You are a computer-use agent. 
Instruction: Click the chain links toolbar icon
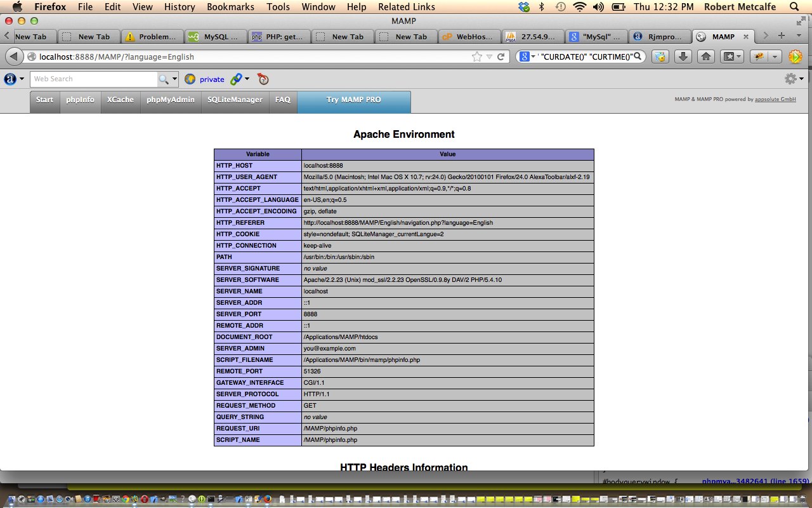235,79
